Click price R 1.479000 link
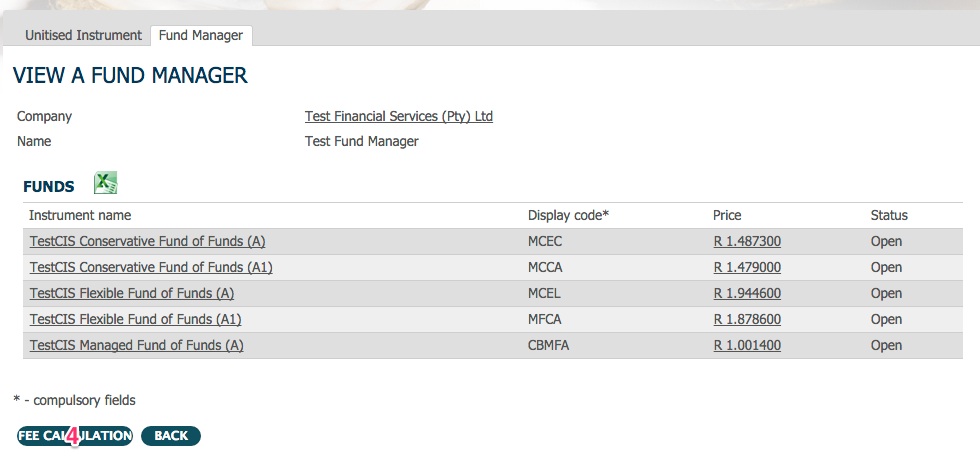 (747, 268)
